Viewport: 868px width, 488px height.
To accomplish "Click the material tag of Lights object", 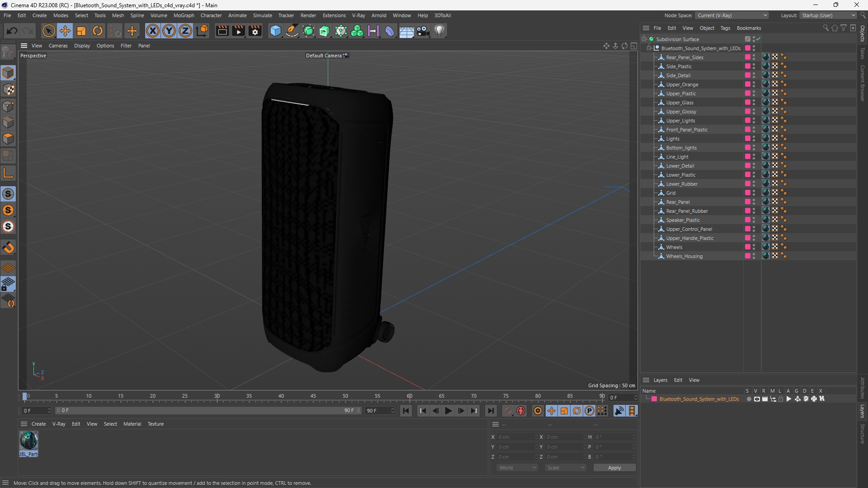I will [x=766, y=139].
